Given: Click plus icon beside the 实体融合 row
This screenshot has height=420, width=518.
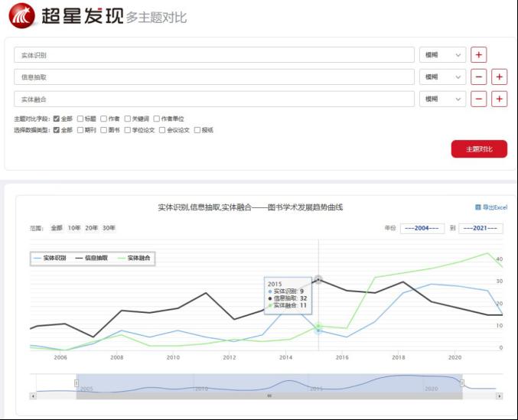Looking at the screenshot, I should pos(499,99).
